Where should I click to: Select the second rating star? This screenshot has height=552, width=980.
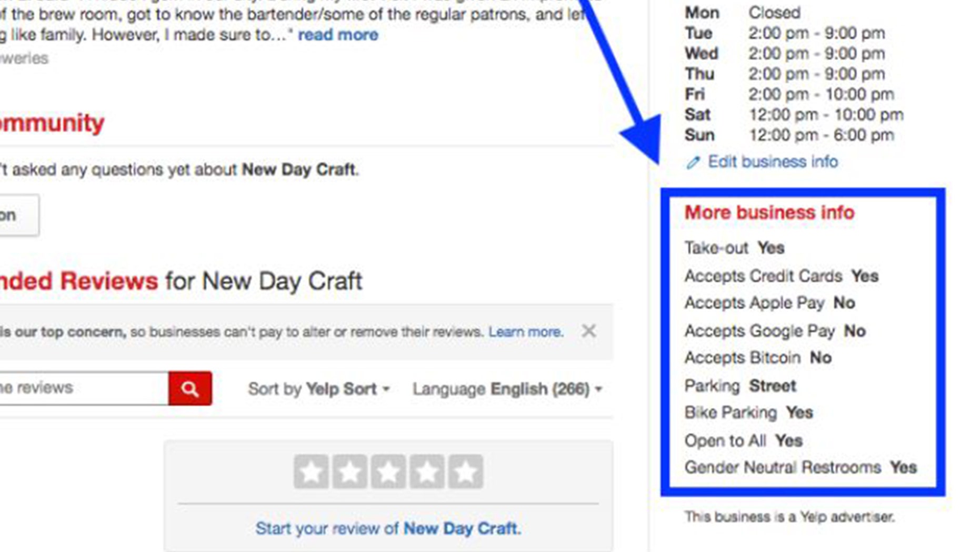(x=349, y=471)
